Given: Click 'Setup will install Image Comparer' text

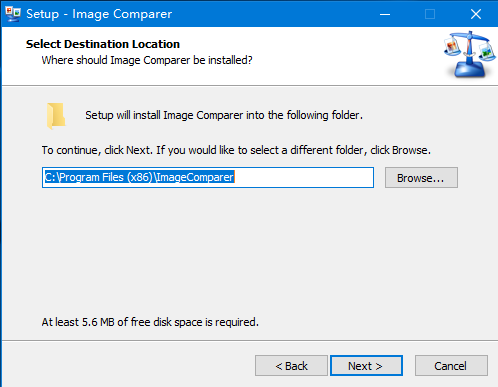Looking at the screenshot, I should (x=224, y=115).
